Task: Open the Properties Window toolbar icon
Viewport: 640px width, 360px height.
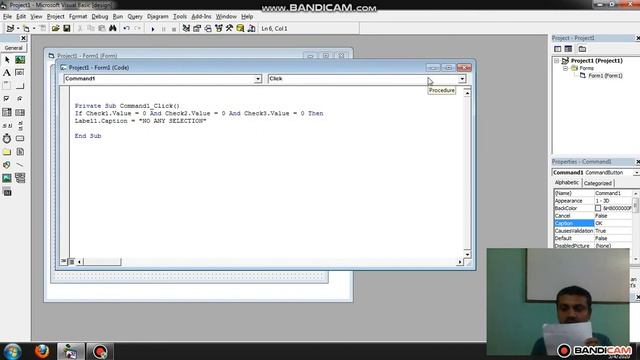Action: coord(197,28)
